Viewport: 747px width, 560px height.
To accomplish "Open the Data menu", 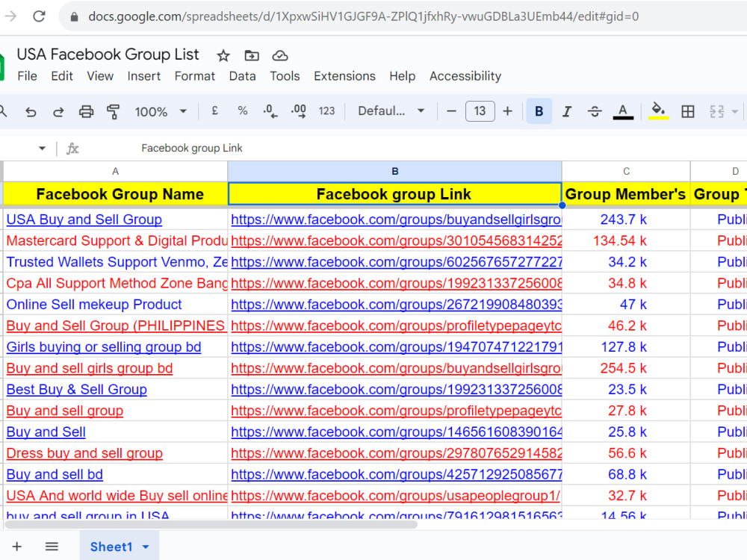I will (242, 76).
